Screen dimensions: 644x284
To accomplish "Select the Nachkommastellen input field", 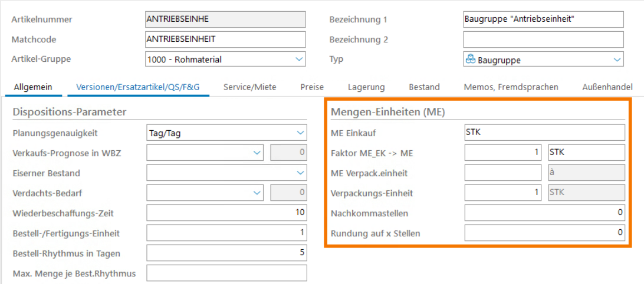I will 544,213.
